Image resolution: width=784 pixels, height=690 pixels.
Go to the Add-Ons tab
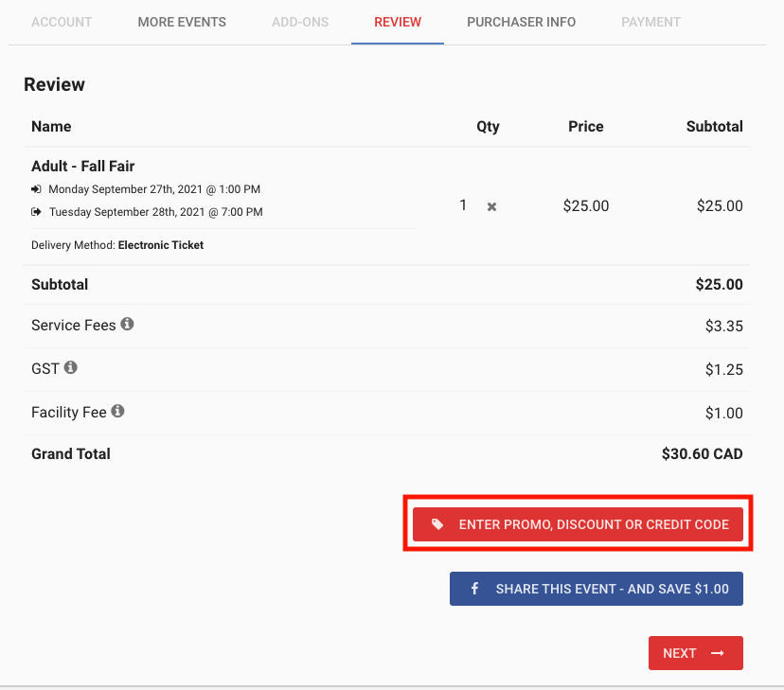(x=300, y=22)
